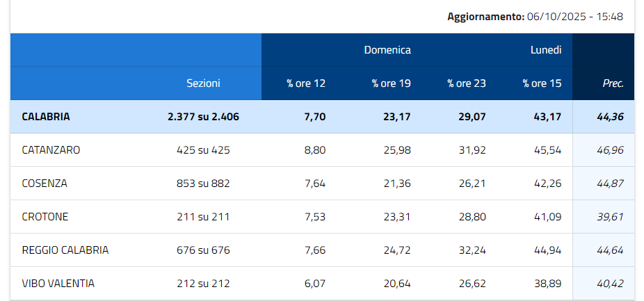This screenshot has width=644, height=301.
Task: Click Vibo Valentia's 38,89 turnout value
Action: (546, 284)
